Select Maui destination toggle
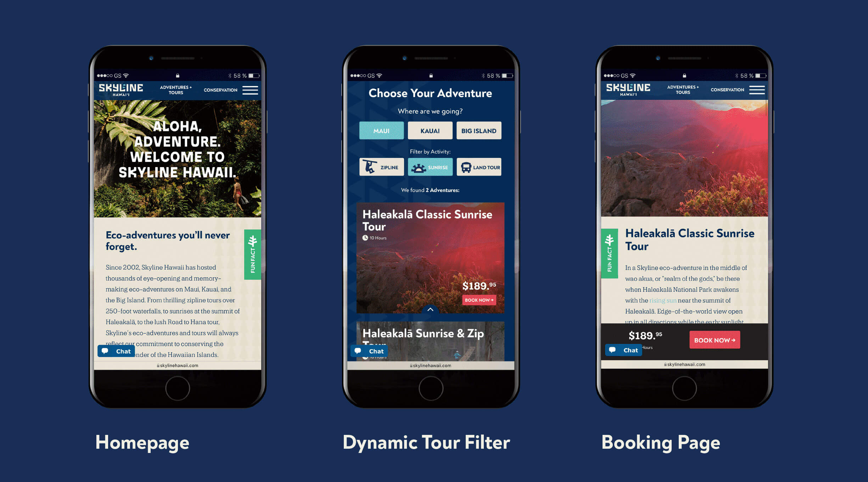The image size is (868, 482). coord(381,131)
